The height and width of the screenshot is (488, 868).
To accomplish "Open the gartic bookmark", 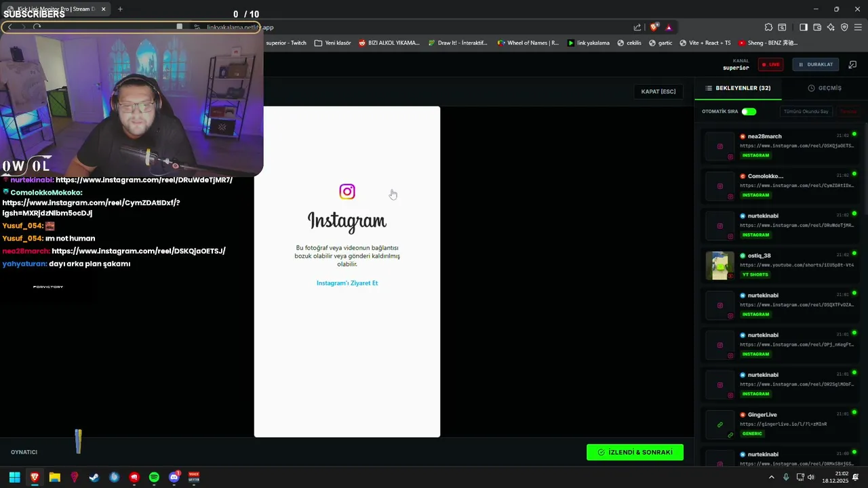I will tap(660, 43).
